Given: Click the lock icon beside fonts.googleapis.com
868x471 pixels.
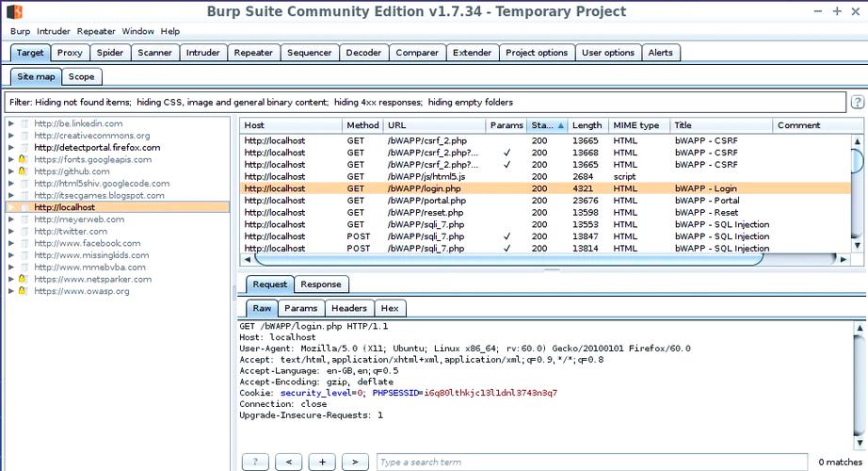Looking at the screenshot, I should 23,159.
